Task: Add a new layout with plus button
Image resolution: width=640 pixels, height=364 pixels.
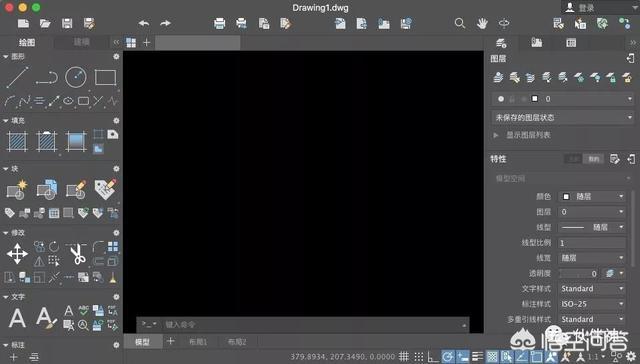Action: [171, 341]
